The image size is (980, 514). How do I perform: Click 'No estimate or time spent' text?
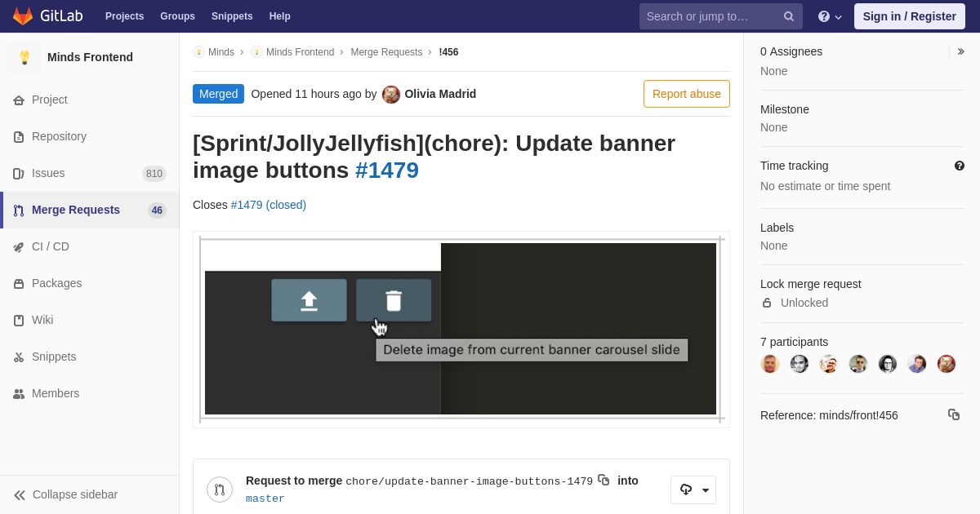coord(825,186)
